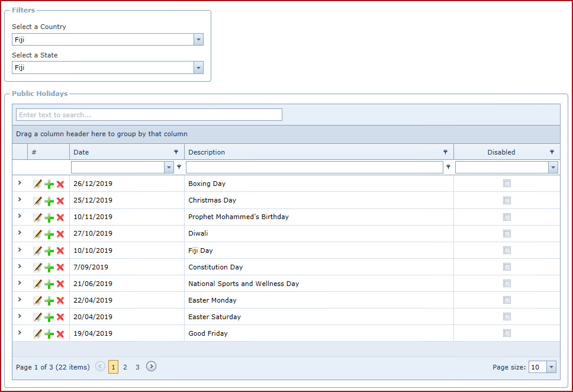
Task: Delete the Diwali holiday with red X
Action: pos(60,234)
